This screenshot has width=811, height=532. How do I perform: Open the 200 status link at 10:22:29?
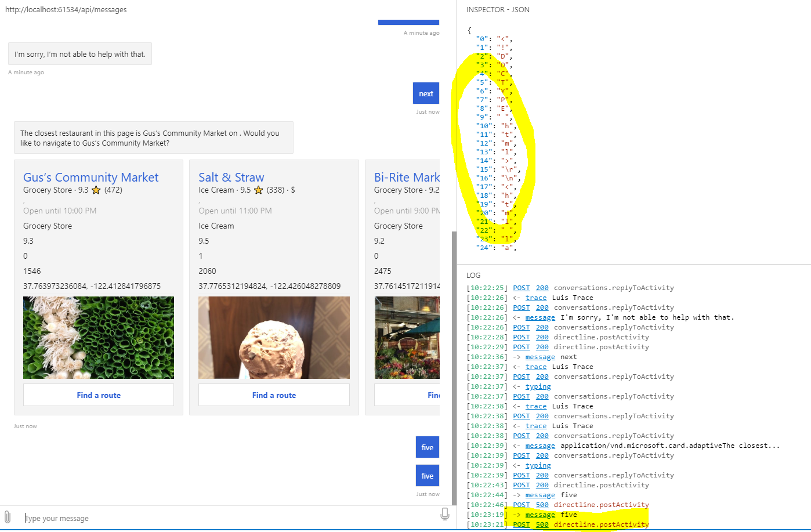point(542,347)
